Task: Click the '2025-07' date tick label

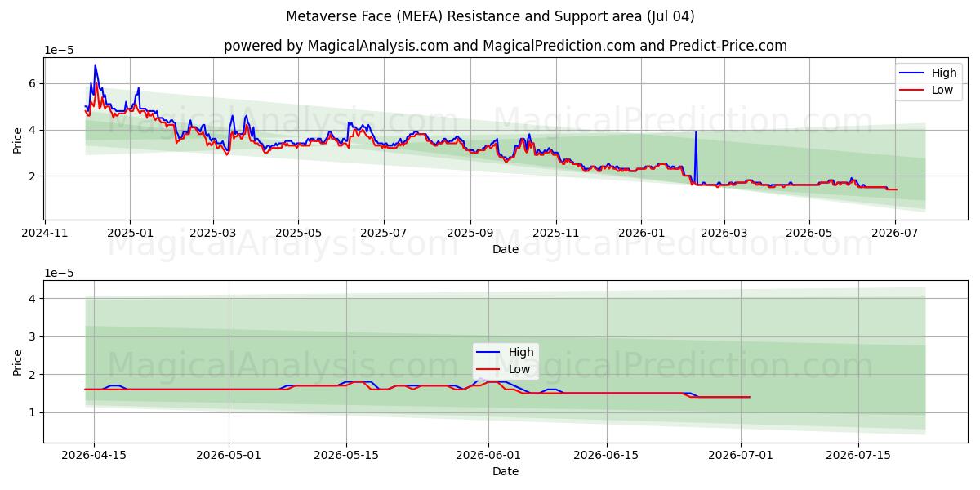Action: coord(385,234)
